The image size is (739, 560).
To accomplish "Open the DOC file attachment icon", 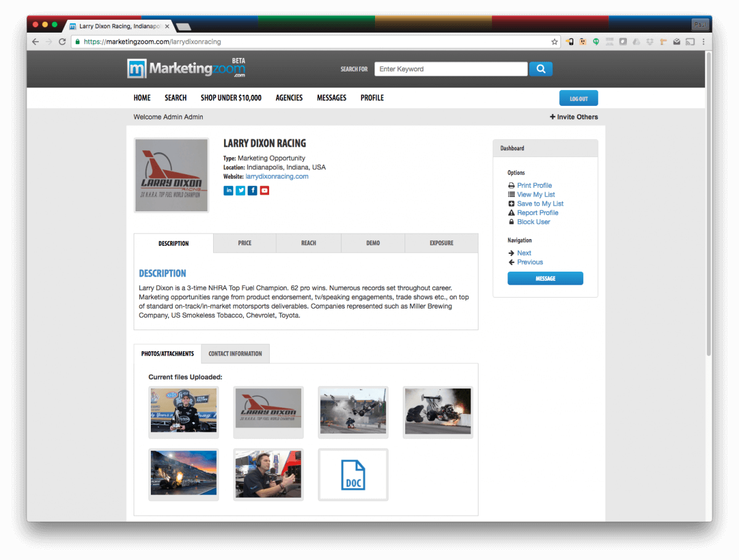I will 353,474.
